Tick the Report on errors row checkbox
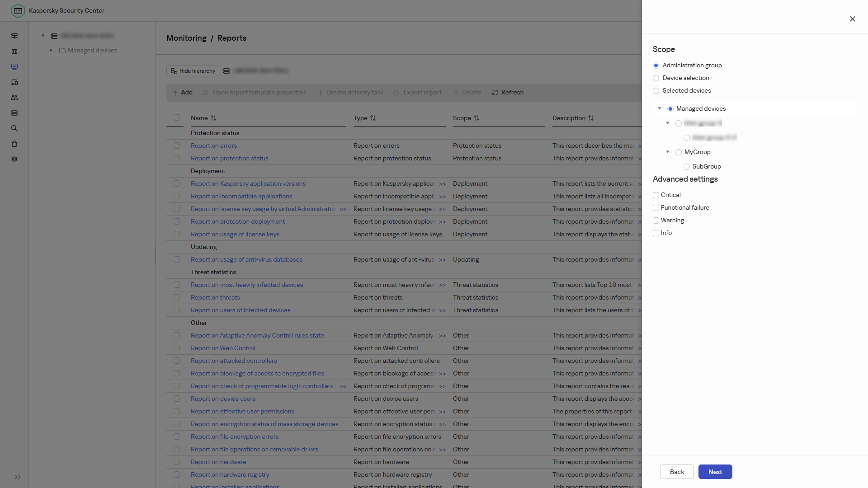The height and width of the screenshot is (488, 868). [x=177, y=145]
